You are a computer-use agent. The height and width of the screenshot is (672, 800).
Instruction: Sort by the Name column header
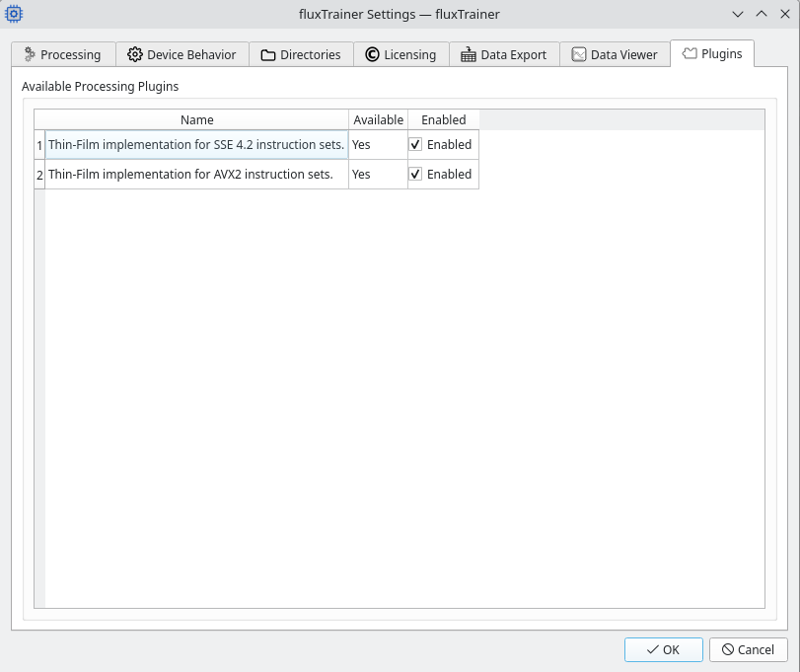point(197,120)
